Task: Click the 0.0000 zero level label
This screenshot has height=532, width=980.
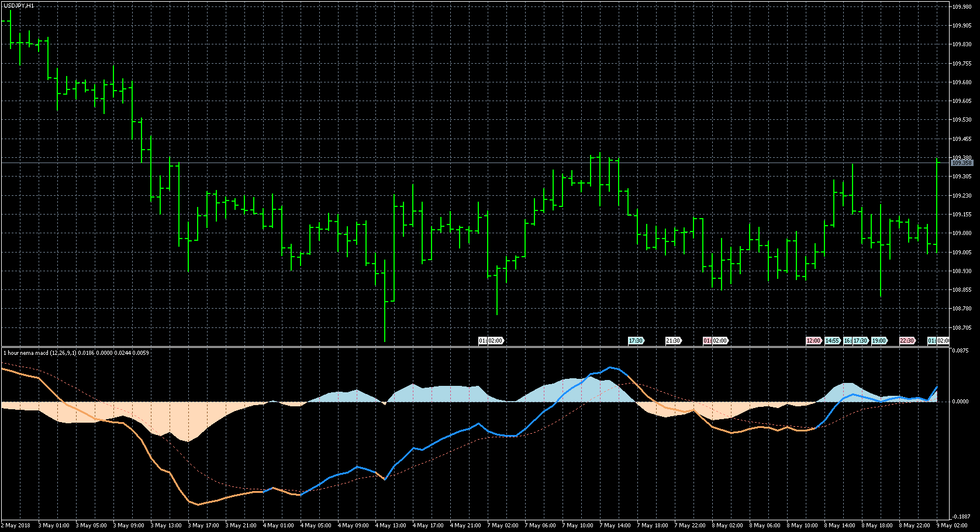Action: coord(962,402)
